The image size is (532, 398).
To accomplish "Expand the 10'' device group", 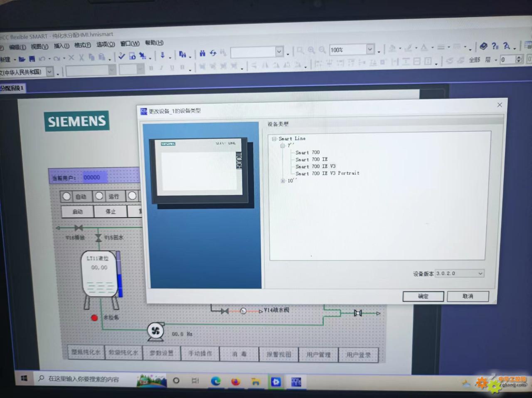I will (283, 181).
